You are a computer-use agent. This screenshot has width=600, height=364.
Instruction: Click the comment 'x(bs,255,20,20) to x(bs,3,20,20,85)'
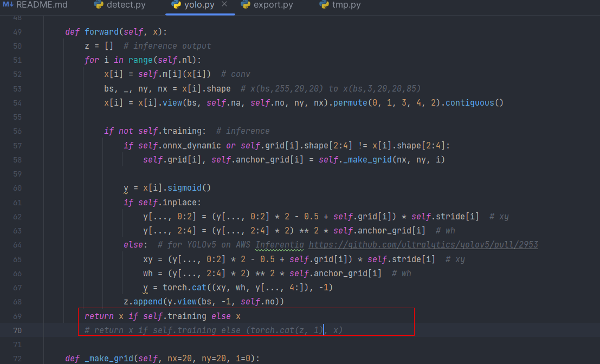click(331, 89)
